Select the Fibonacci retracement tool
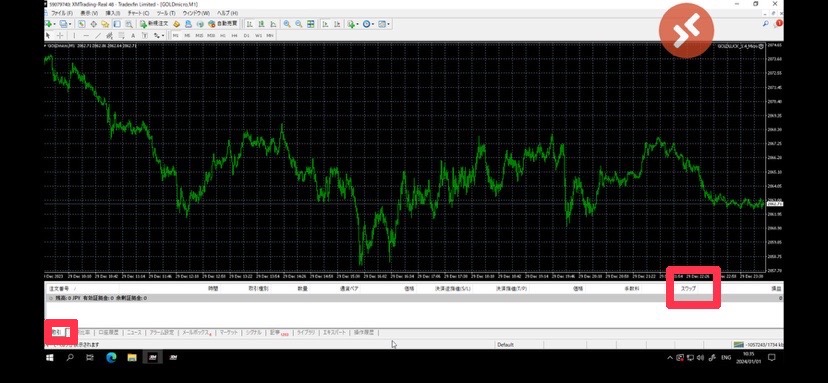Viewport: 828px width, 383px height. 121,35
